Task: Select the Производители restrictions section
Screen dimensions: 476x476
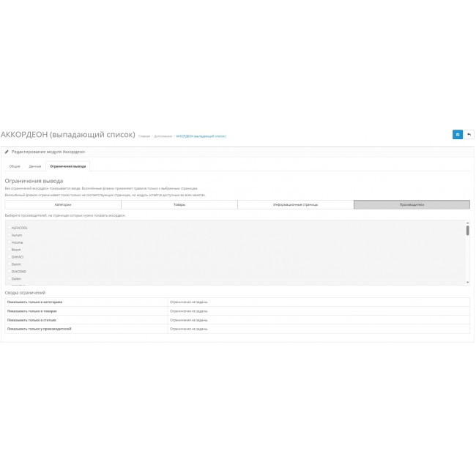Action: tap(412, 205)
